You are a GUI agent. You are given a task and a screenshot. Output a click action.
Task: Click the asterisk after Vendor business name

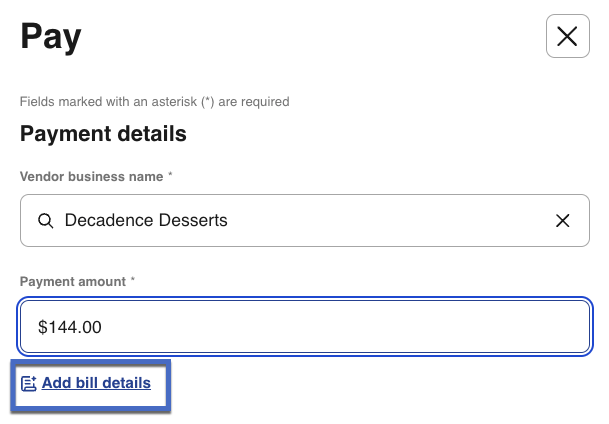[x=170, y=176]
